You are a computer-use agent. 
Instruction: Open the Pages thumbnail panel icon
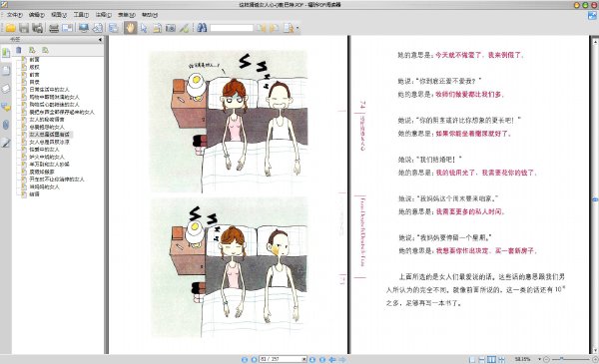click(6, 71)
